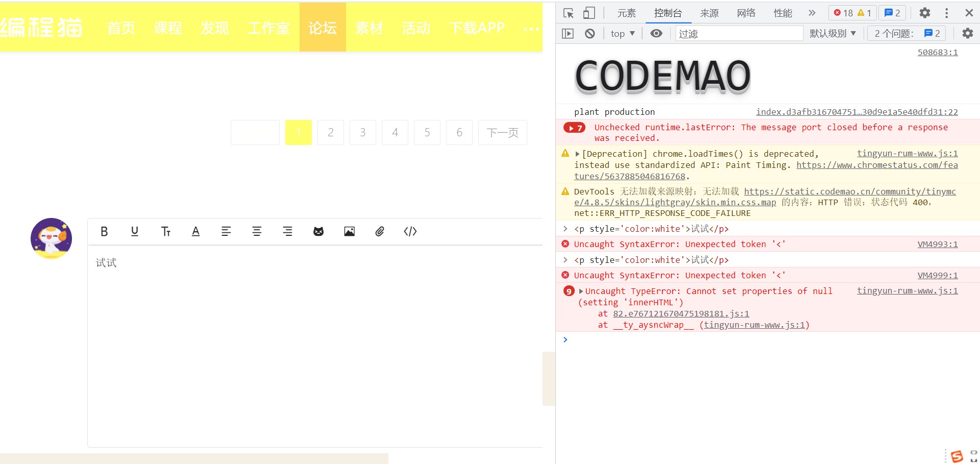Open 活动 in navigation bar
Image resolution: width=980 pixels, height=464 pixels.
tap(416, 28)
